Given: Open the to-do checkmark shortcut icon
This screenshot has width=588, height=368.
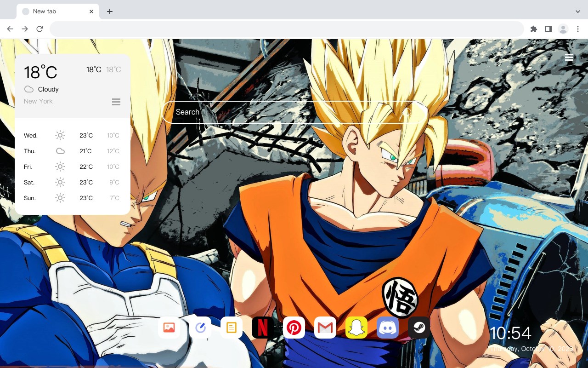Looking at the screenshot, I should pyautogui.click(x=200, y=328).
